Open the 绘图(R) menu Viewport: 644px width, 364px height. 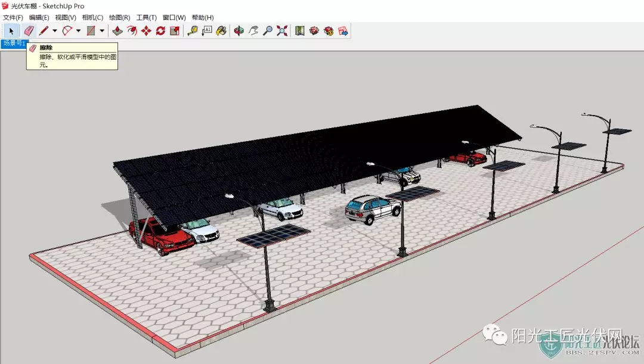[119, 17]
